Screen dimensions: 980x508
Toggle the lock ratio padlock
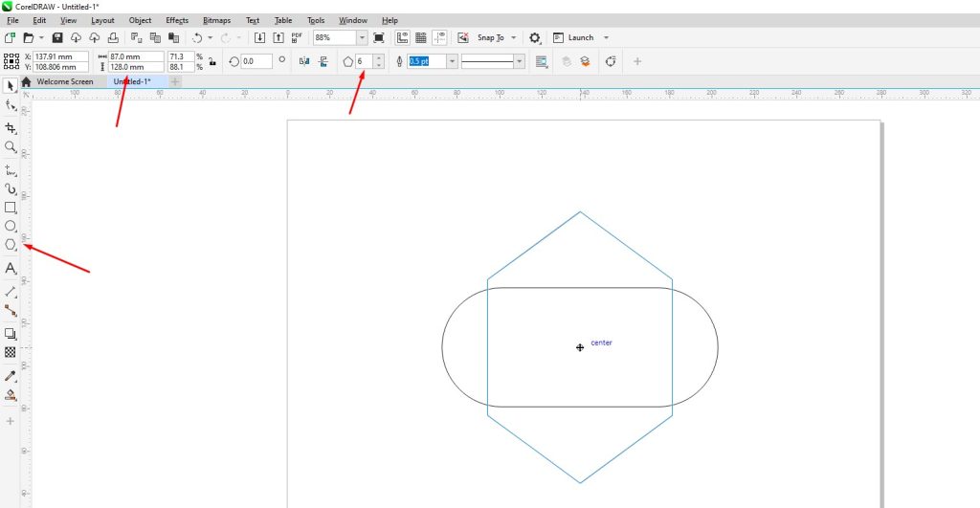pyautogui.click(x=212, y=61)
